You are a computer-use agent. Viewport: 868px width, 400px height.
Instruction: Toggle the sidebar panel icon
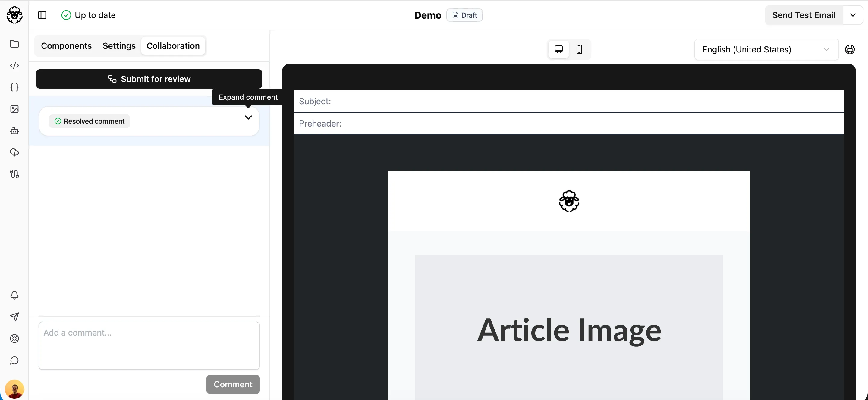pyautogui.click(x=42, y=15)
